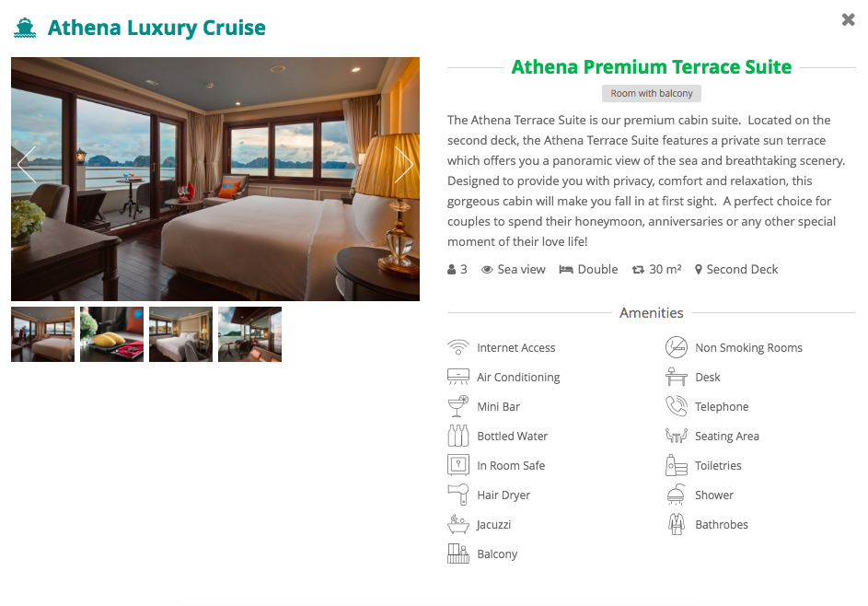The width and height of the screenshot is (868, 606).
Task: Click the Jacuzzi bathtub icon
Action: pos(457,524)
